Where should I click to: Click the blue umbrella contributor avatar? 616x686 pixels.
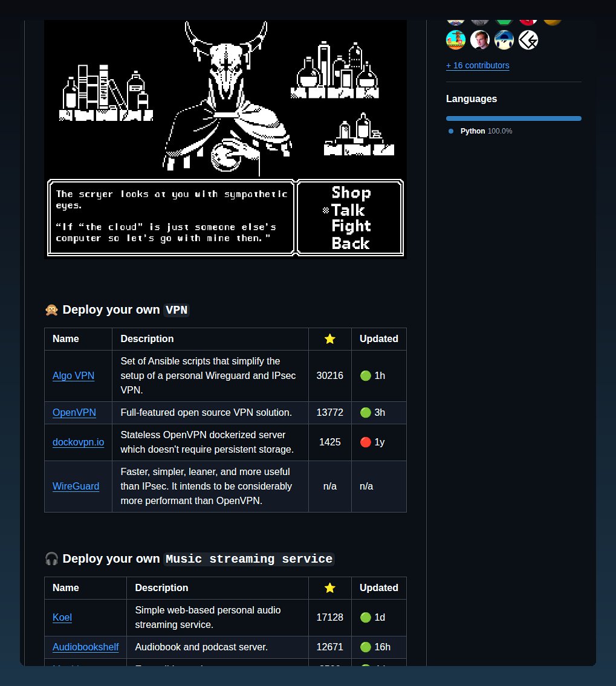point(504,40)
